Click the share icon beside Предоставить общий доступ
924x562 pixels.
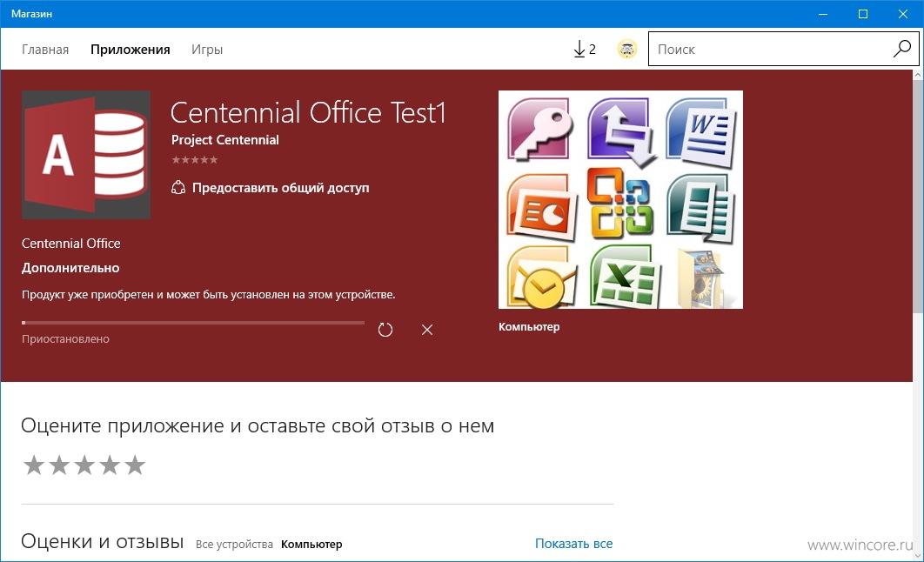pyautogui.click(x=178, y=187)
